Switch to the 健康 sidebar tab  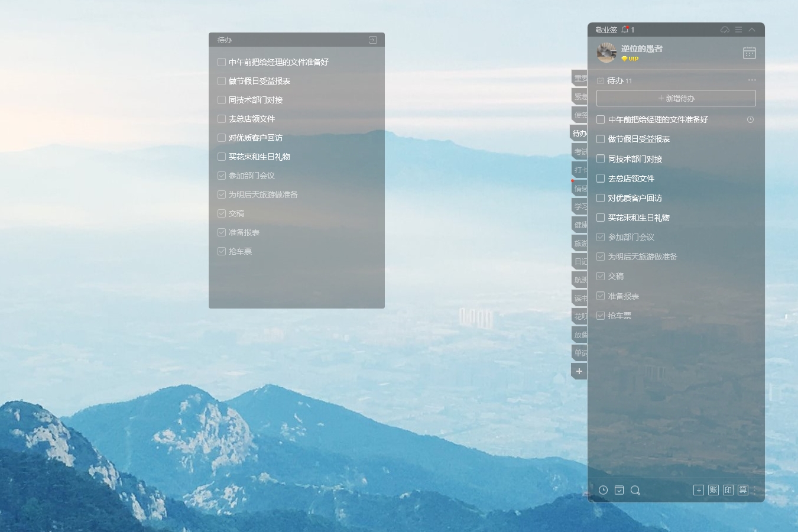579,225
